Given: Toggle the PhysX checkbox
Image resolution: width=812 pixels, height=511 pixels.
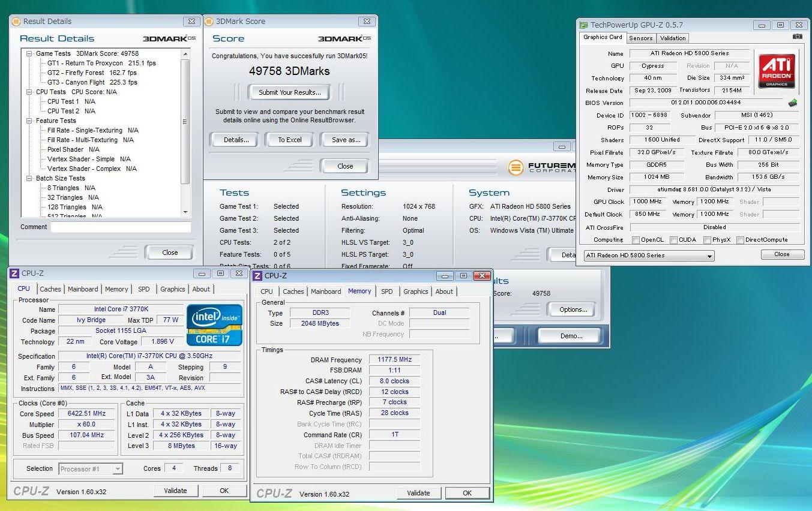Looking at the screenshot, I should coord(707,240).
